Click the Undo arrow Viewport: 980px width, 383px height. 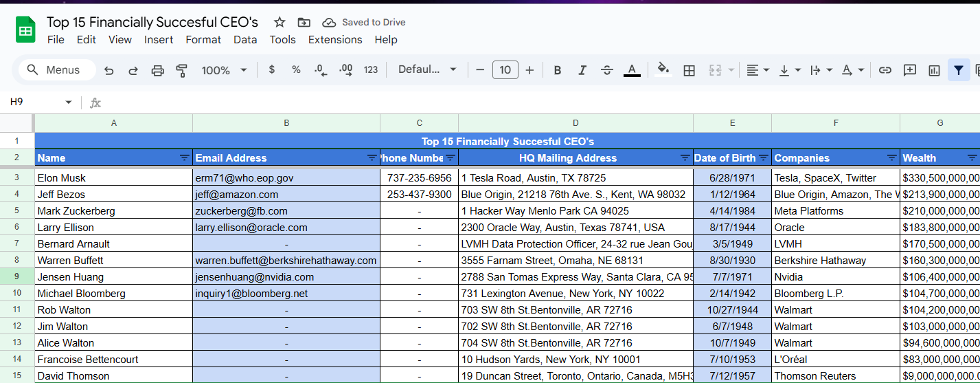(x=109, y=70)
